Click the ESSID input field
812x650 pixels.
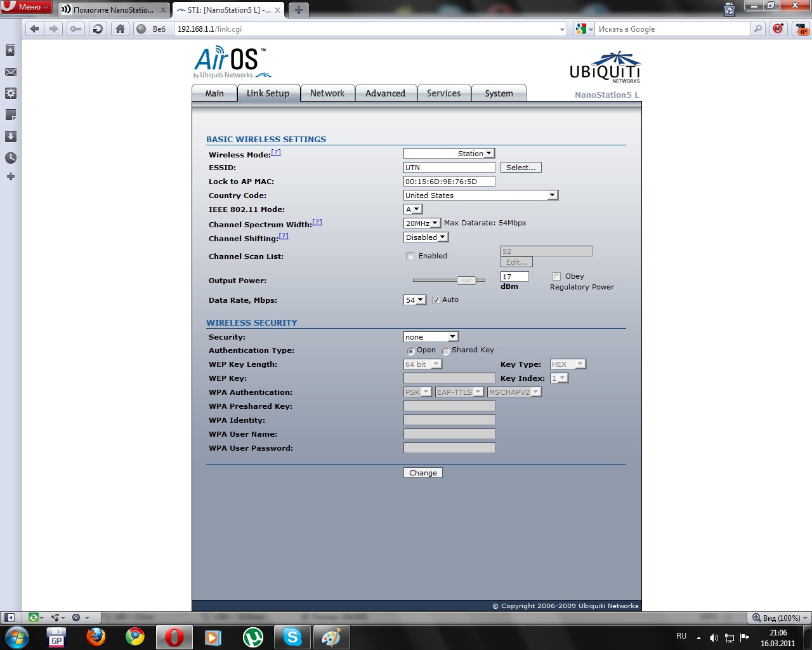coord(449,168)
